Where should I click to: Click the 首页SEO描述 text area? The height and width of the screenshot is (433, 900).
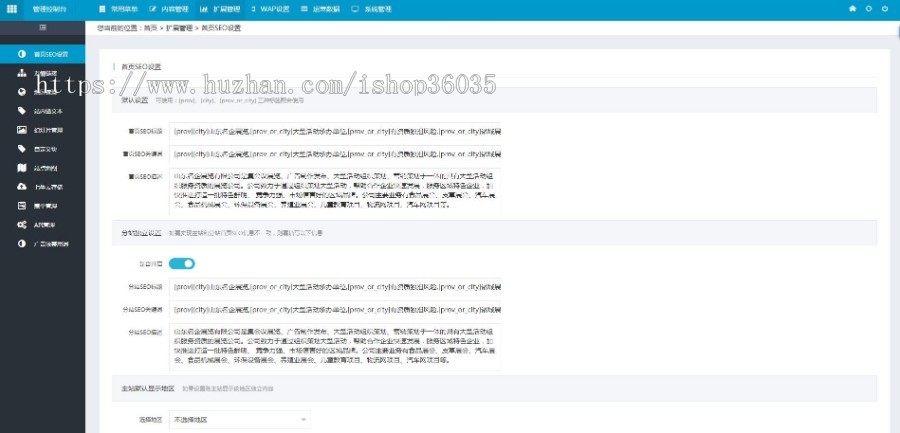[x=335, y=191]
